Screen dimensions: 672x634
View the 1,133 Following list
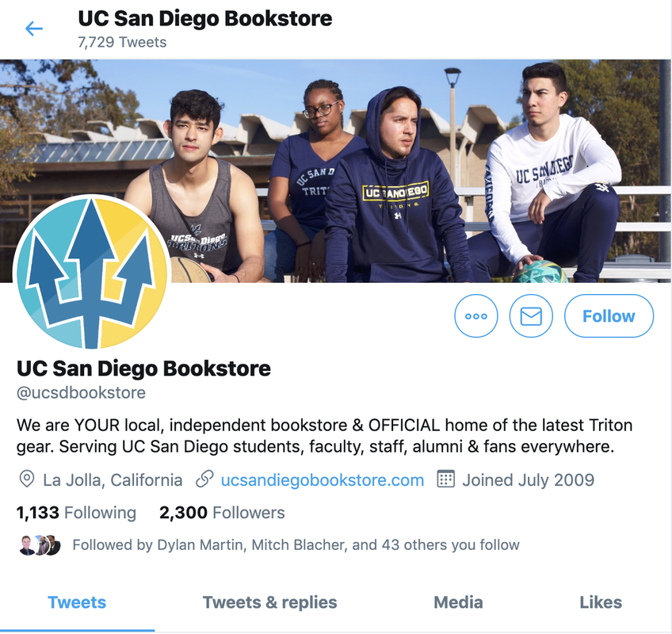point(76,513)
